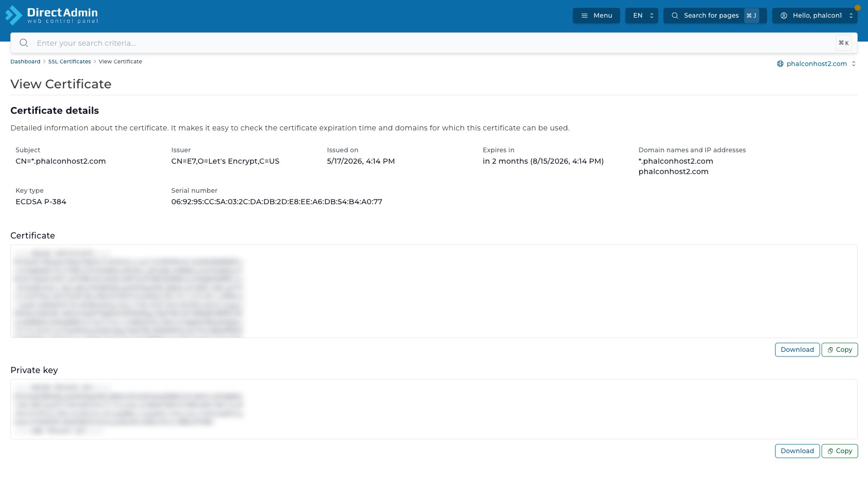
Task: Open Search for pages
Action: pos(715,16)
